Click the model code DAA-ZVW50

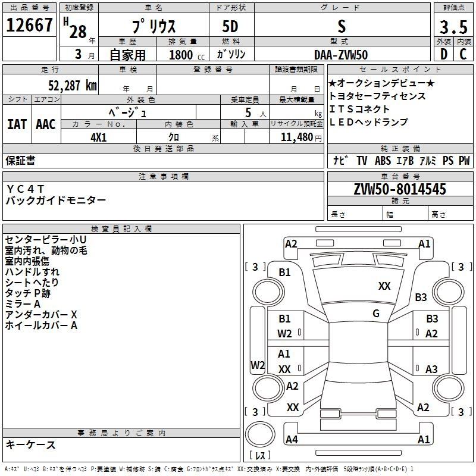click(341, 54)
